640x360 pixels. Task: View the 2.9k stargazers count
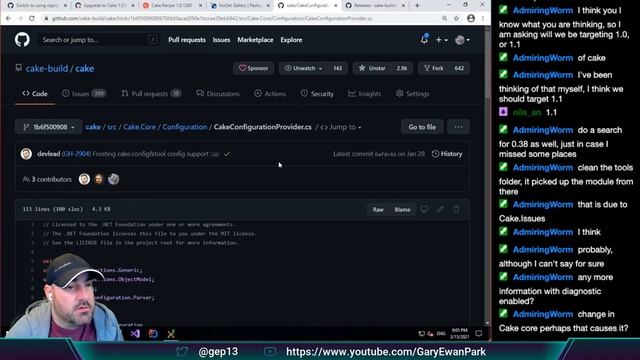coord(402,68)
